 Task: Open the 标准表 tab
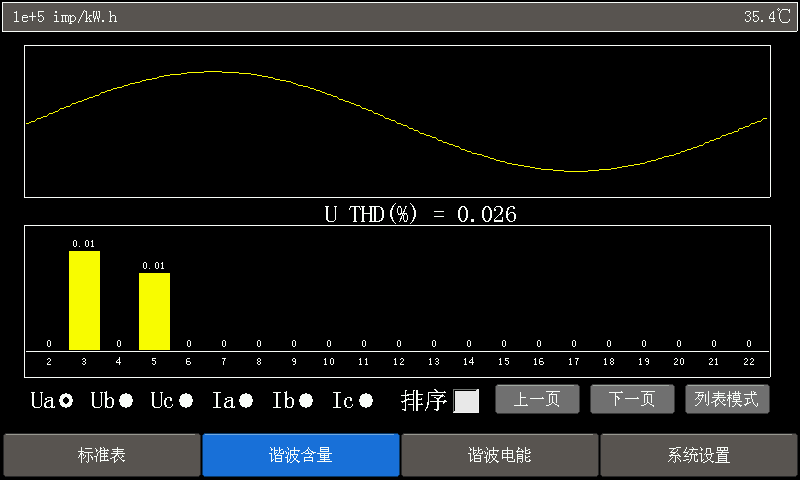click(102, 456)
